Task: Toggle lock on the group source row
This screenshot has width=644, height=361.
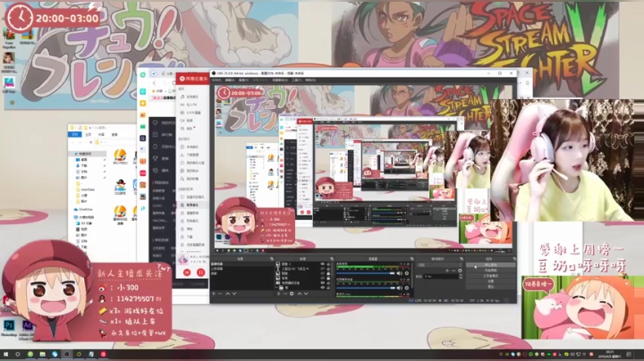Action: (x=328, y=288)
